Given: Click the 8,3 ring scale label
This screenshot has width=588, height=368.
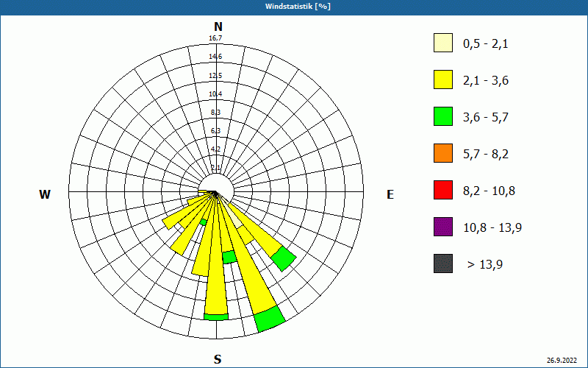Looking at the screenshot, I should [x=215, y=113].
